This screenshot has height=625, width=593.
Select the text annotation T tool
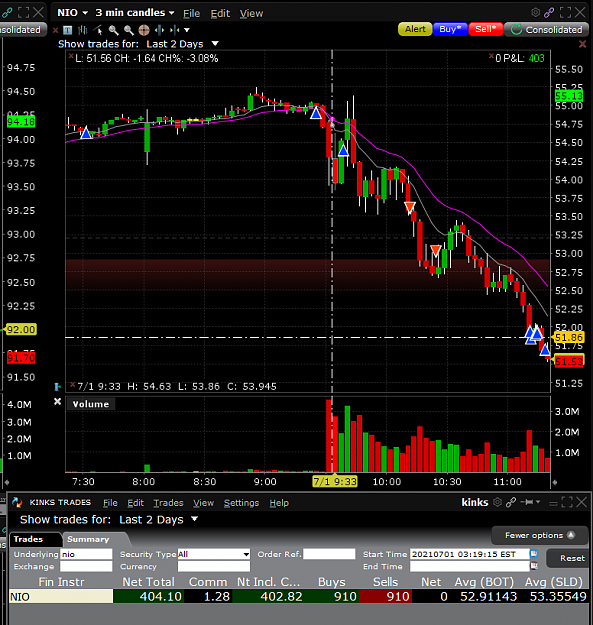[68, 30]
